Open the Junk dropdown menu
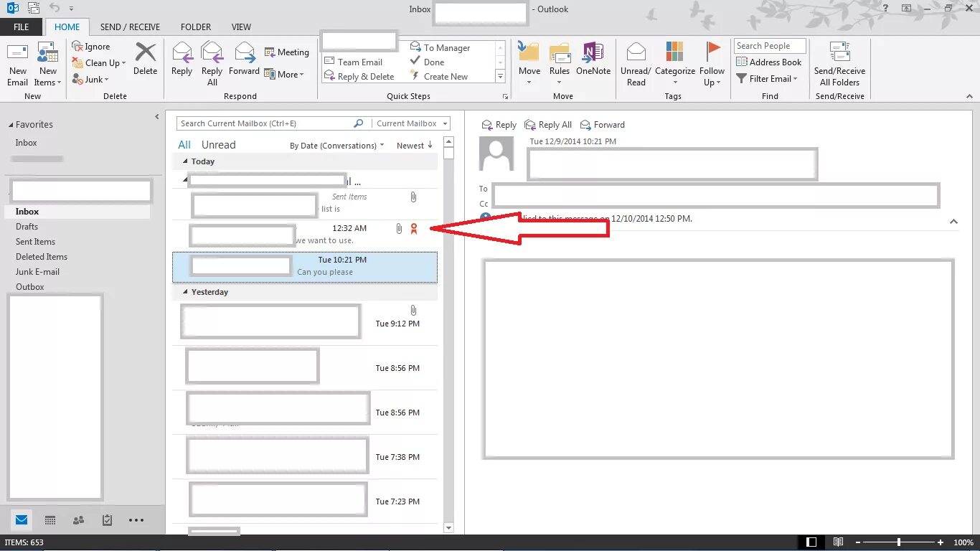 90,80
